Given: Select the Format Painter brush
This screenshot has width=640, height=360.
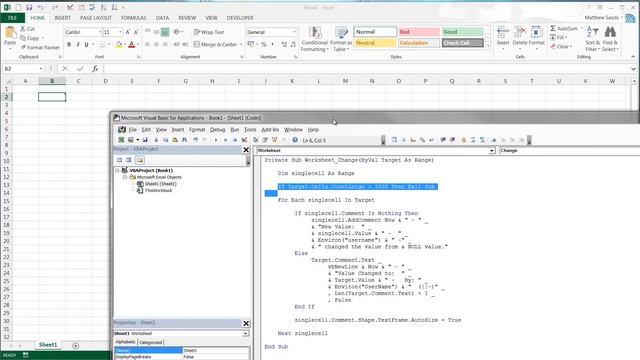Looking at the screenshot, I should pyautogui.click(x=40, y=47).
